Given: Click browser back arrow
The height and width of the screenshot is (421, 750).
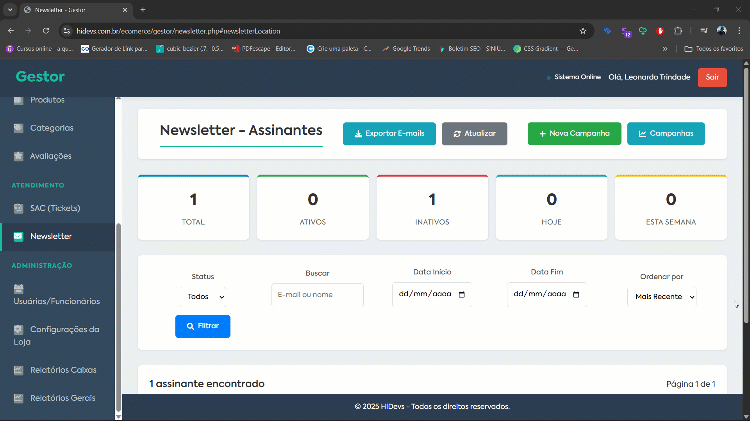Looking at the screenshot, I should (11, 31).
